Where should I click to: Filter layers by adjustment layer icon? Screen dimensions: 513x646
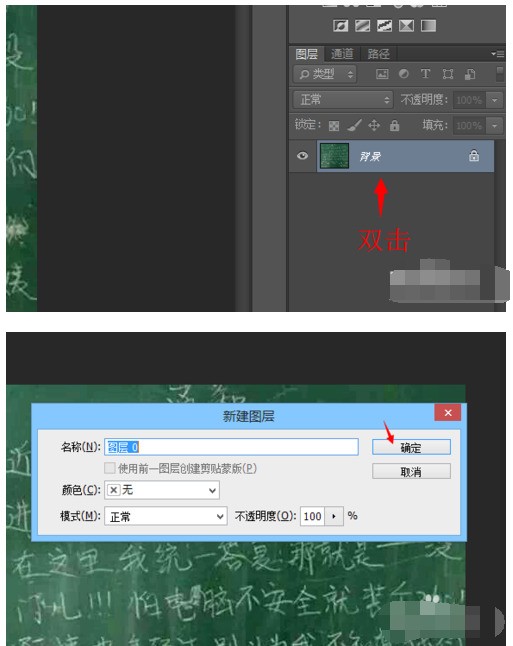click(x=404, y=74)
